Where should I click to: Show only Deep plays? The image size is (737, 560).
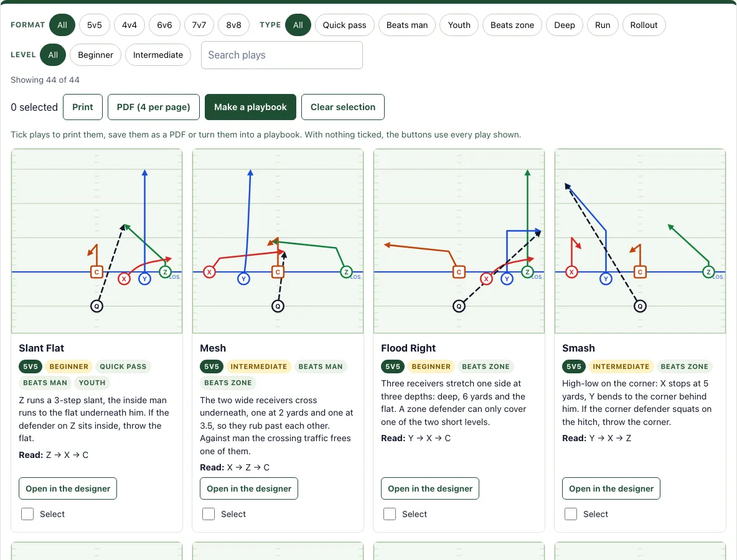[x=565, y=25]
